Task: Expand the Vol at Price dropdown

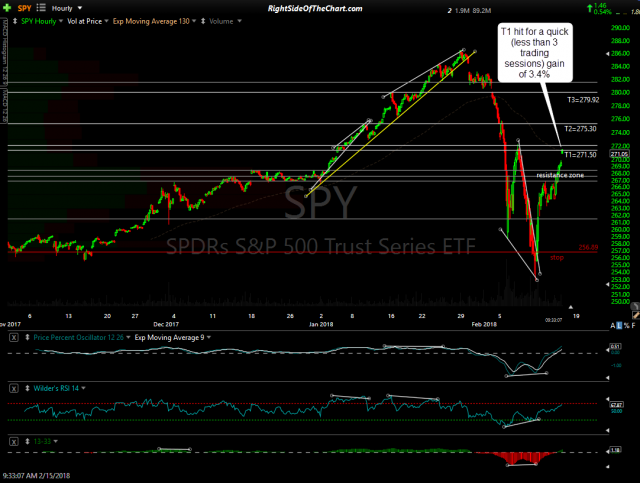Action: click(x=107, y=21)
